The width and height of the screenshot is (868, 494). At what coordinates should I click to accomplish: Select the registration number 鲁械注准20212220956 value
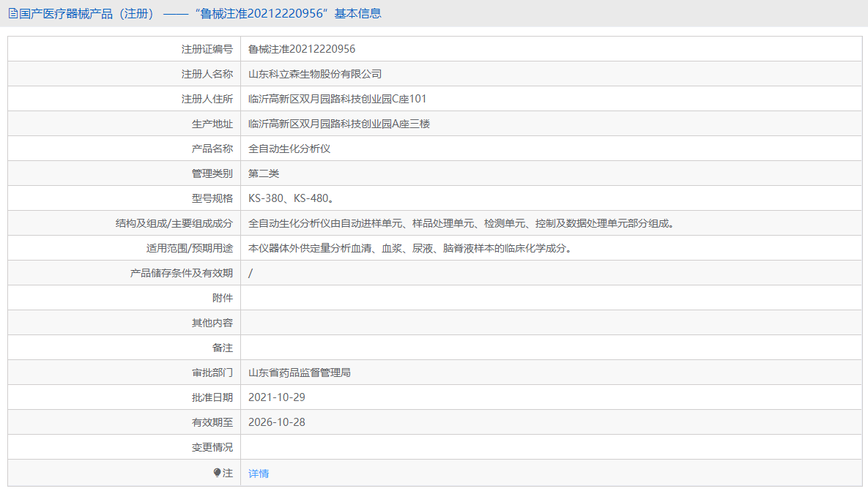[302, 49]
